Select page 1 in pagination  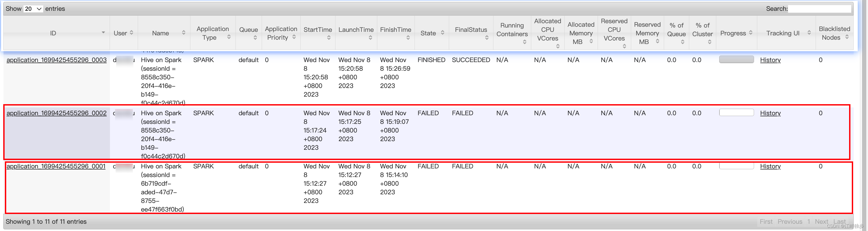click(808, 222)
